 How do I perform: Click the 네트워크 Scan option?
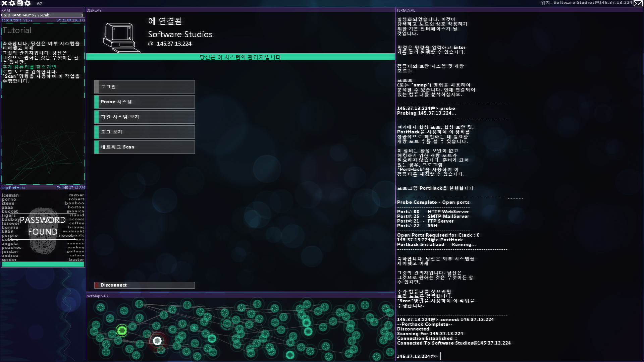point(145,147)
